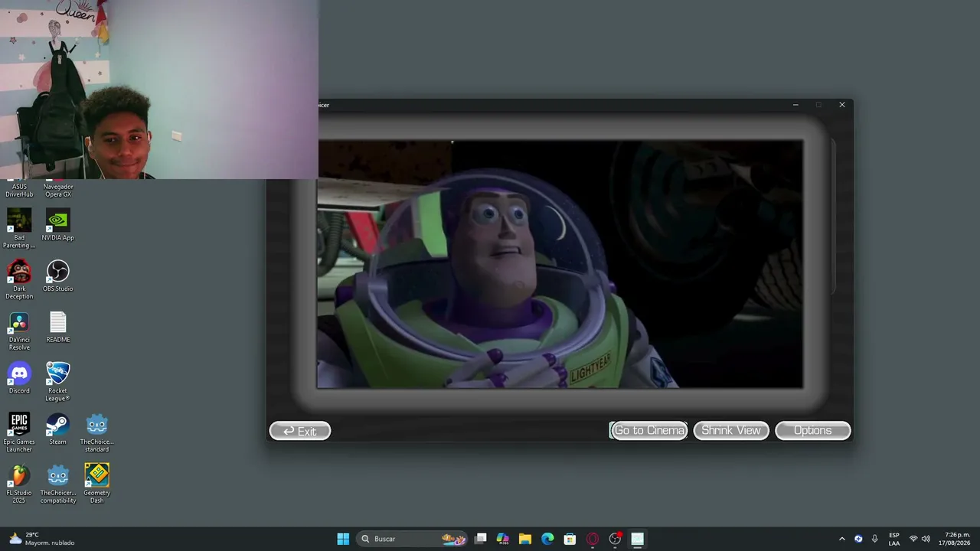Close the viewer window
The height and width of the screenshot is (551, 980).
pos(842,105)
